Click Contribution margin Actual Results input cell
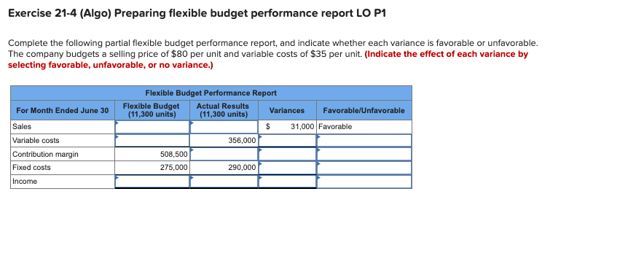The width and height of the screenshot is (644, 267). coord(224,154)
